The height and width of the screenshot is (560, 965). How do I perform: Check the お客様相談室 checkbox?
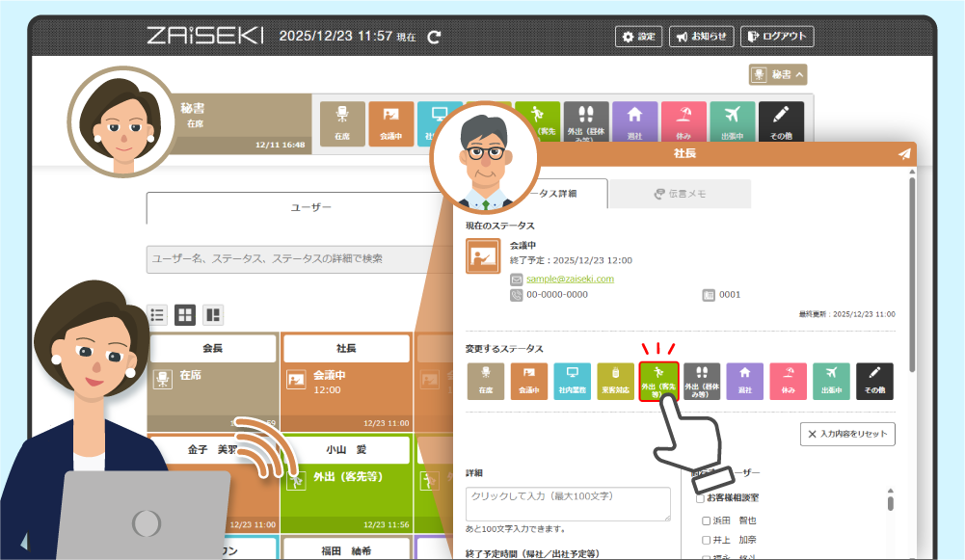[701, 498]
